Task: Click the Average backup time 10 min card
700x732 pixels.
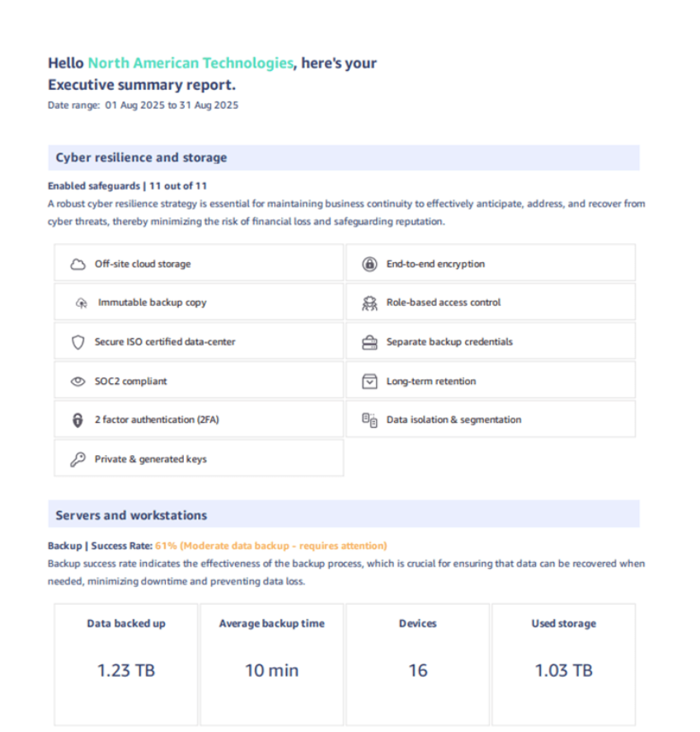Action: point(271,664)
